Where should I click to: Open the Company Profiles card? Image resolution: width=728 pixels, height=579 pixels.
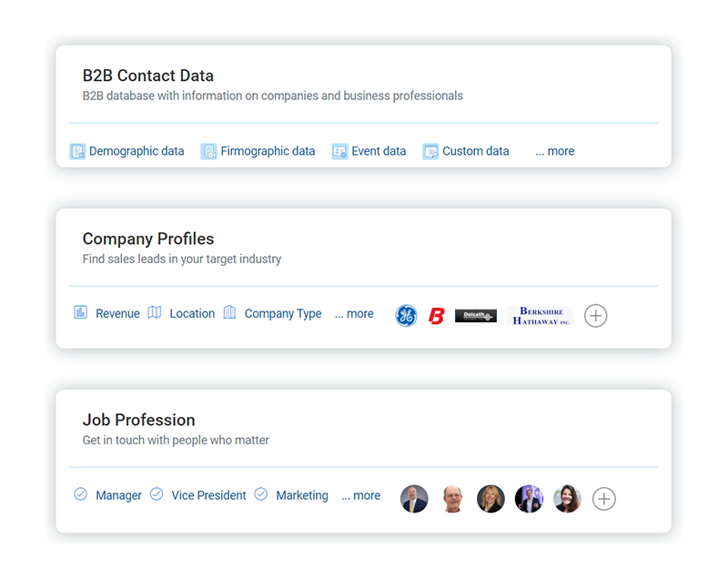pos(148,239)
